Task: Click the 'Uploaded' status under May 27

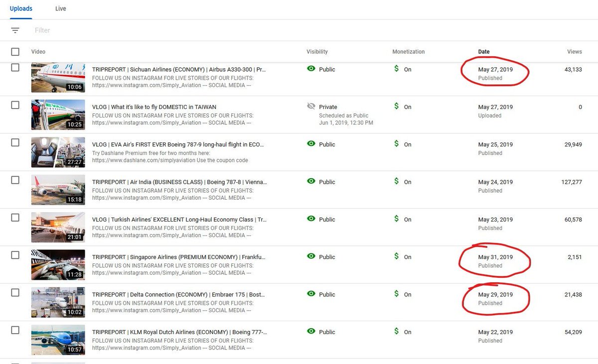Action: pyautogui.click(x=490, y=116)
